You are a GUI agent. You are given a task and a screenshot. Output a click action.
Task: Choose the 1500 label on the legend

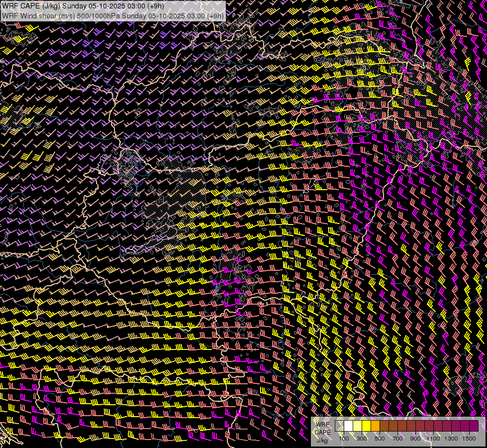coord(469,439)
